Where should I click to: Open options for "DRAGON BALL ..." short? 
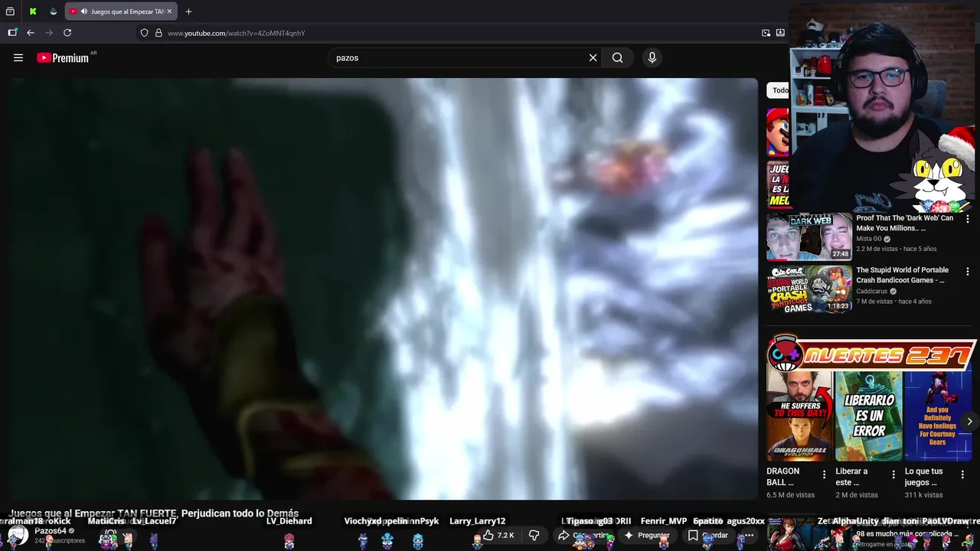pos(824,474)
